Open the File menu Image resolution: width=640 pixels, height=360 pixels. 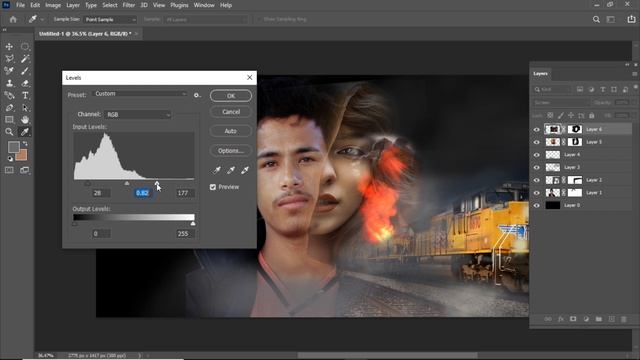[x=20, y=5]
